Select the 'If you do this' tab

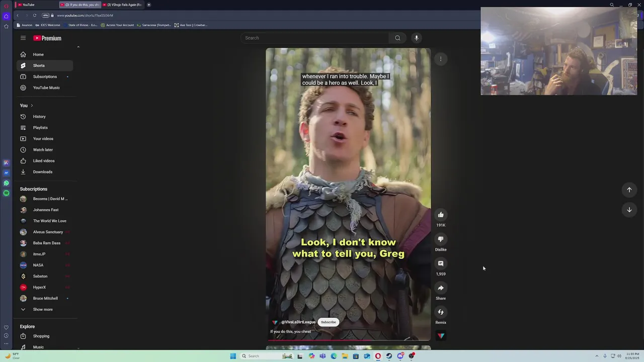pyautogui.click(x=80, y=5)
